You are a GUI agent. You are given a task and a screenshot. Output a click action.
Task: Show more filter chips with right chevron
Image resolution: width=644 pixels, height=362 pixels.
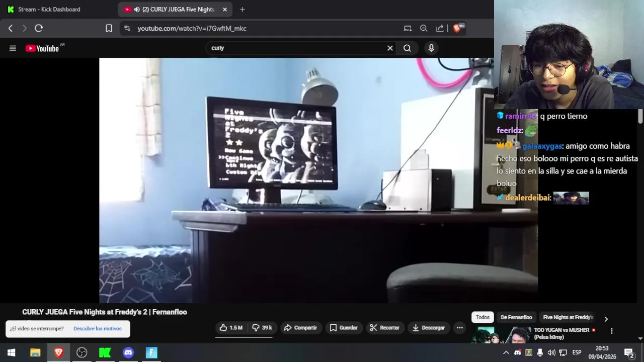[x=606, y=319]
